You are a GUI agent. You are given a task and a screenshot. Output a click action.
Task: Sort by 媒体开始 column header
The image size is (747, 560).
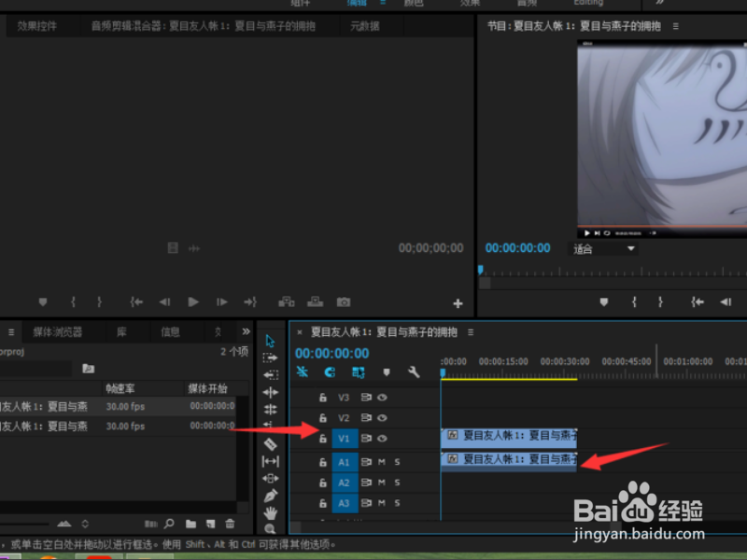[x=207, y=388]
